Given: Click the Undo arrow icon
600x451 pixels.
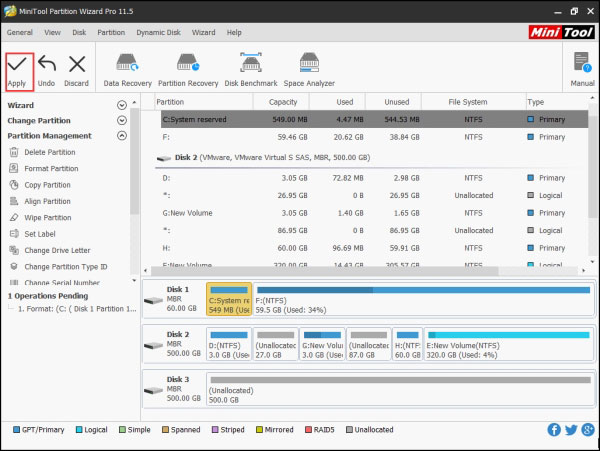Looking at the screenshot, I should 47,63.
